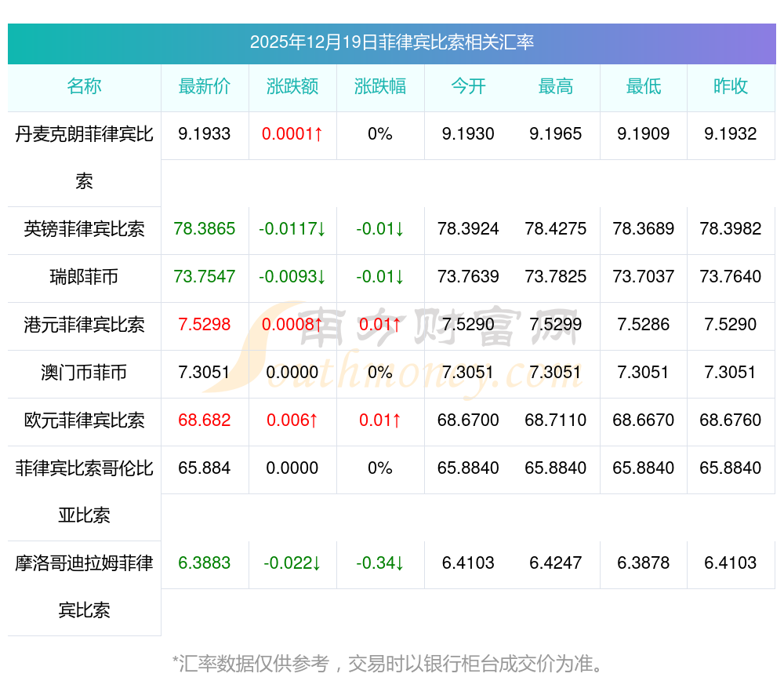Screen dimensions: 784x688
Task: Select the 涨跌幅 column header
Action: pos(380,87)
